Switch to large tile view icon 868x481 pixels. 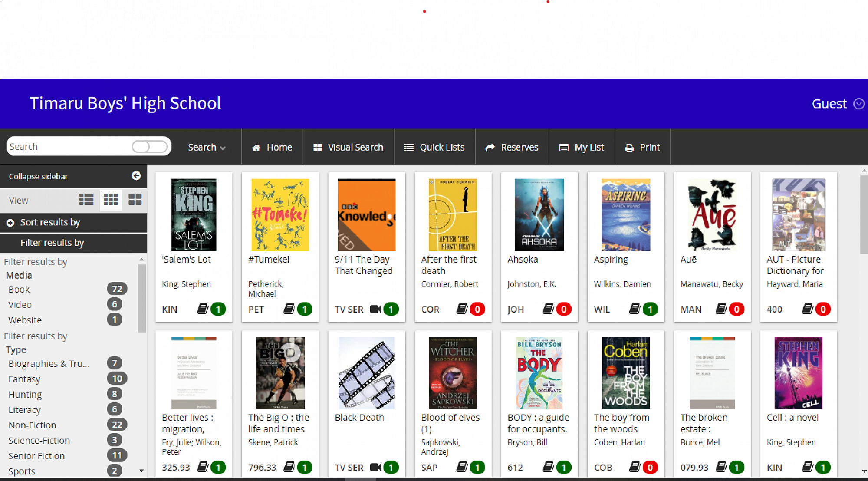point(135,200)
